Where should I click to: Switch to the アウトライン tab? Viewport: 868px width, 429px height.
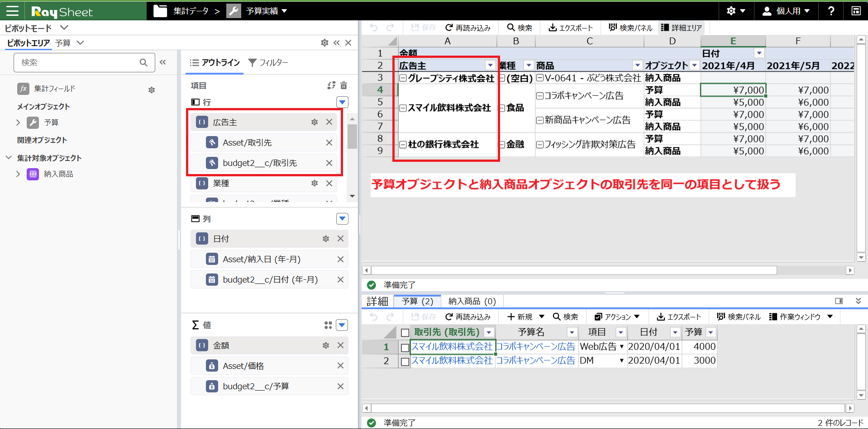click(x=215, y=62)
